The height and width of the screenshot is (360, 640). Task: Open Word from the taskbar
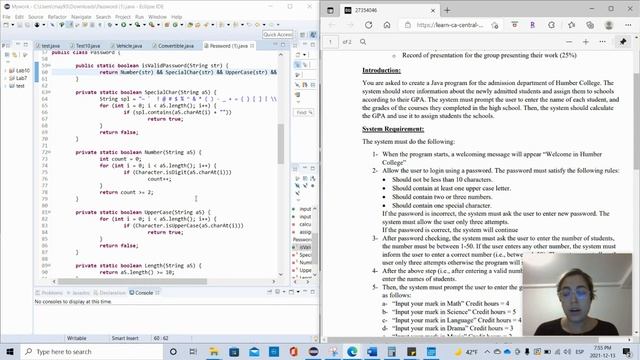pyautogui.click(x=372, y=351)
